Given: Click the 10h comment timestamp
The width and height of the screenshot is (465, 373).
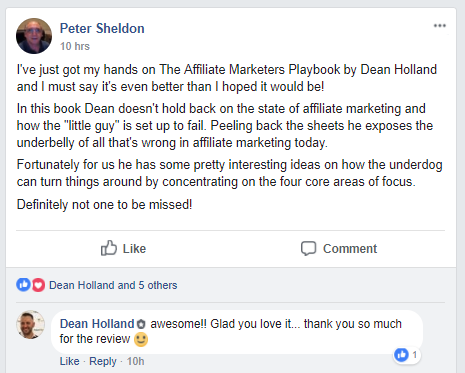Looking at the screenshot, I should 135,361.
